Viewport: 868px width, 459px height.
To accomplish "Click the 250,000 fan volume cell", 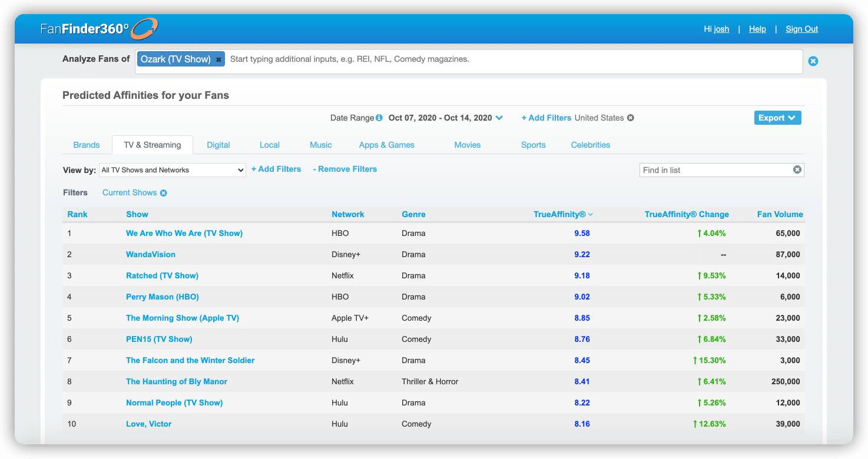I will coord(786,381).
